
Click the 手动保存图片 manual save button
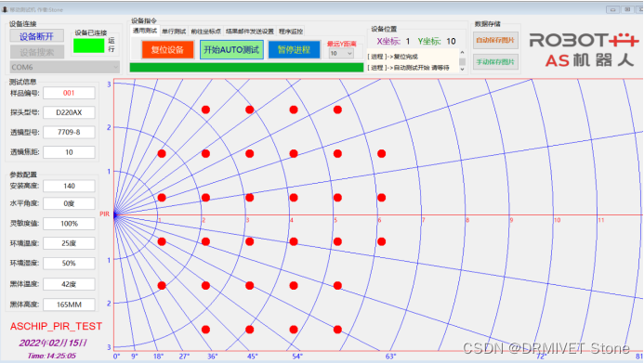(x=495, y=62)
